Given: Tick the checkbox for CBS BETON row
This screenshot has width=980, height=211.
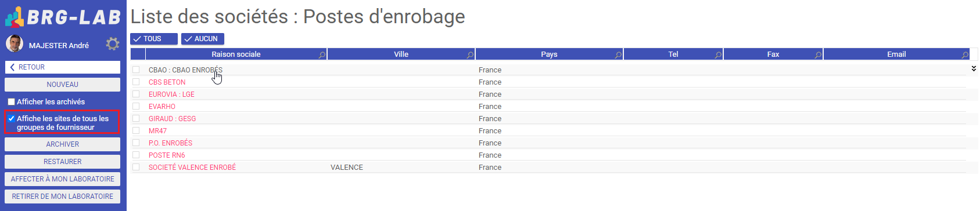Looking at the screenshot, I should click(136, 82).
